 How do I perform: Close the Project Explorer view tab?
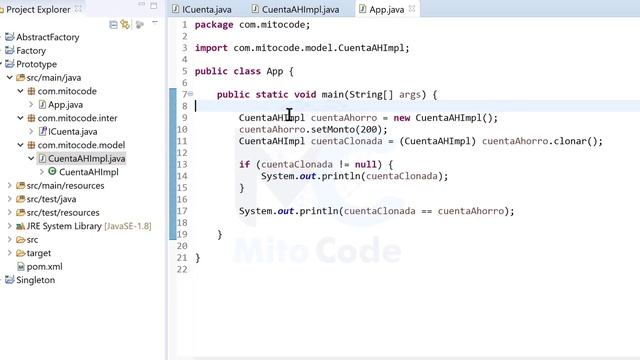[78, 9]
